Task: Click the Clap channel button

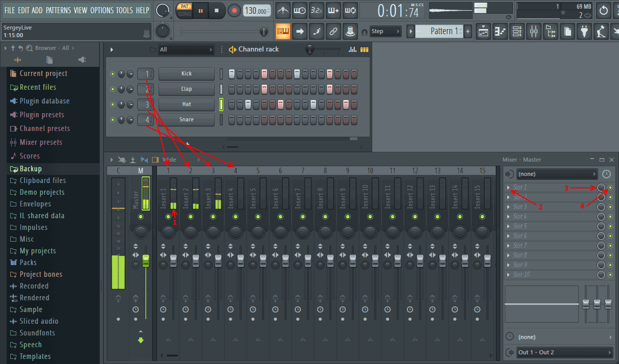Action: (186, 89)
